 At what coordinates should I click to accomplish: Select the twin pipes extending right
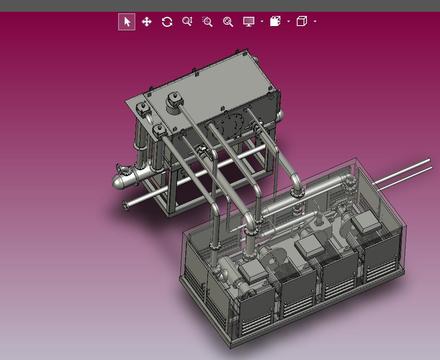click(402, 173)
